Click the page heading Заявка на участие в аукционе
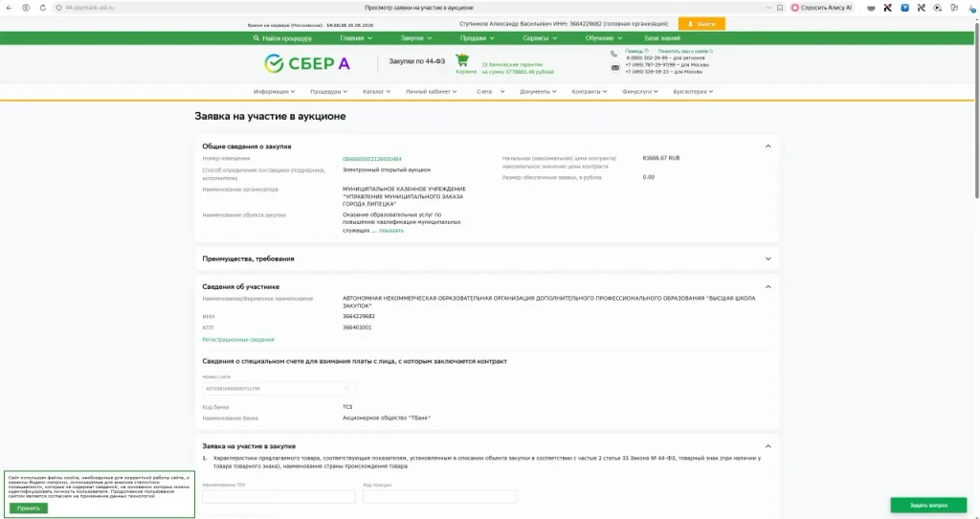 (270, 116)
